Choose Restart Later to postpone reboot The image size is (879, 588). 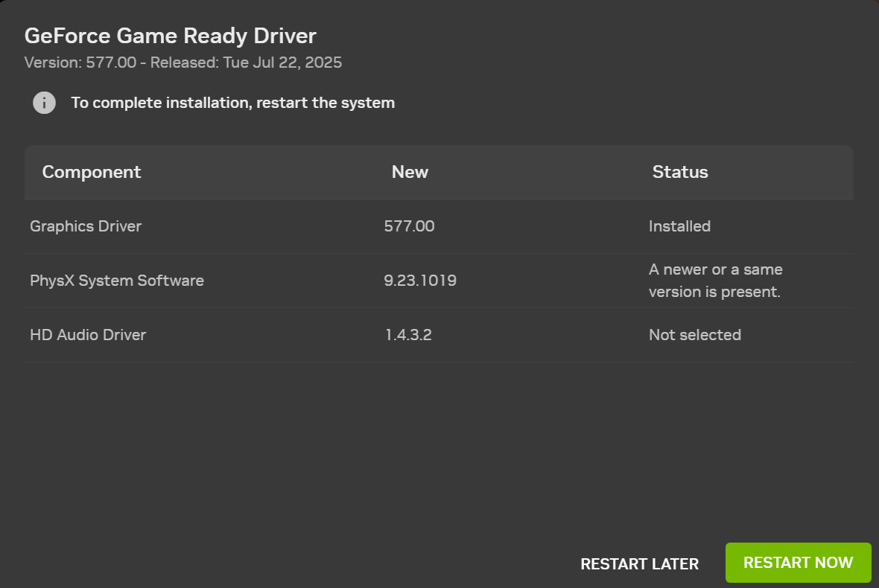[639, 564]
